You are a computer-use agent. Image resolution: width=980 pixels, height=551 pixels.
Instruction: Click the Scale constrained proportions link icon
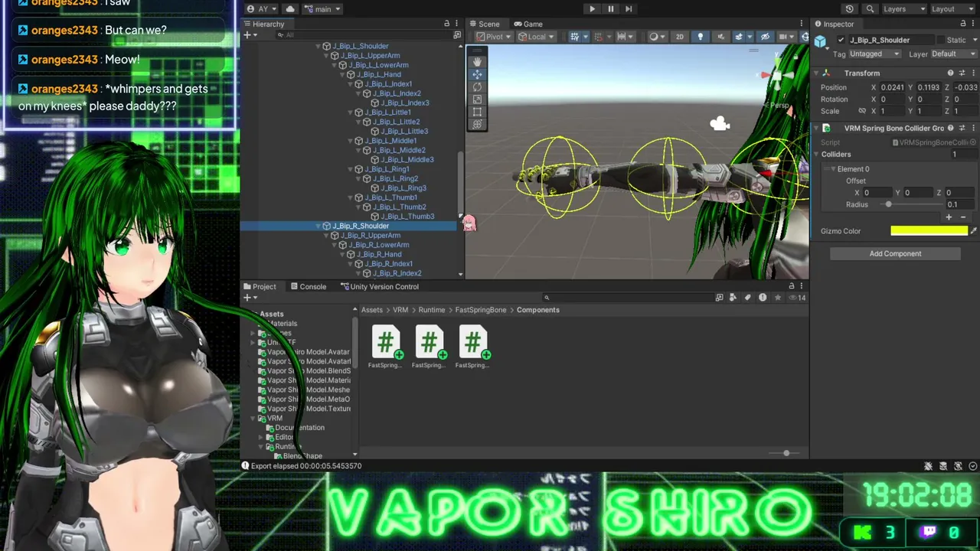click(862, 111)
